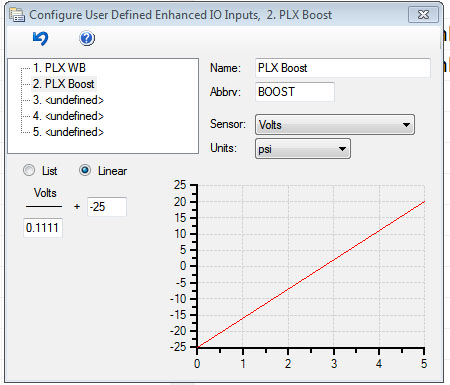Open the Sensor dropdown set to Volts
450x385 pixels.
pos(335,125)
